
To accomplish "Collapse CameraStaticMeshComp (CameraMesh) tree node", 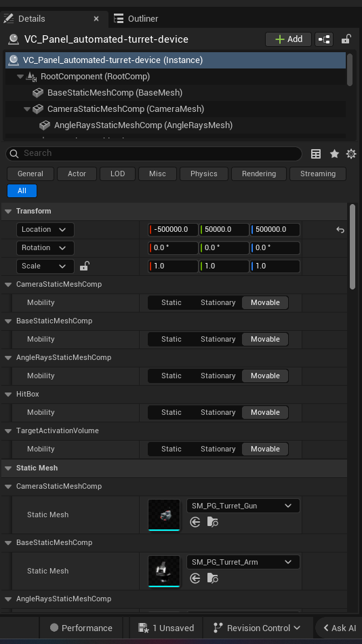I will (x=27, y=109).
